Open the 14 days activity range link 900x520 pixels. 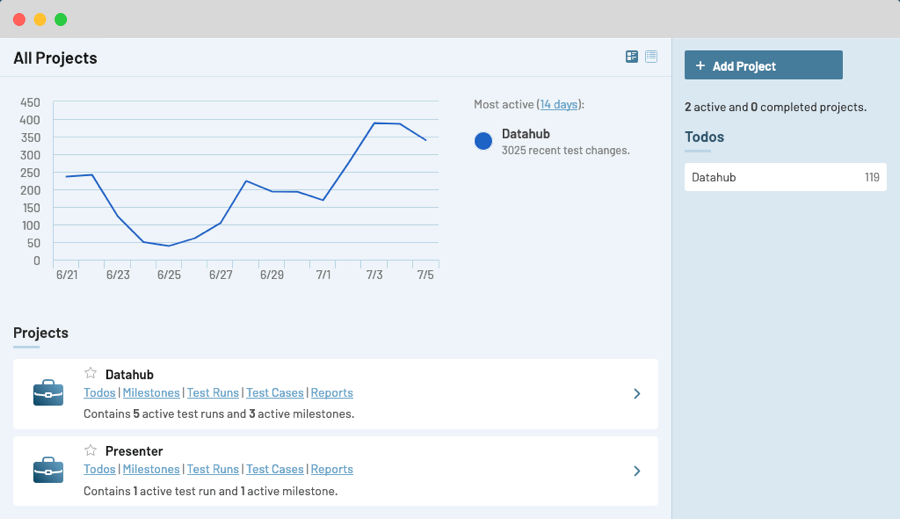558,104
